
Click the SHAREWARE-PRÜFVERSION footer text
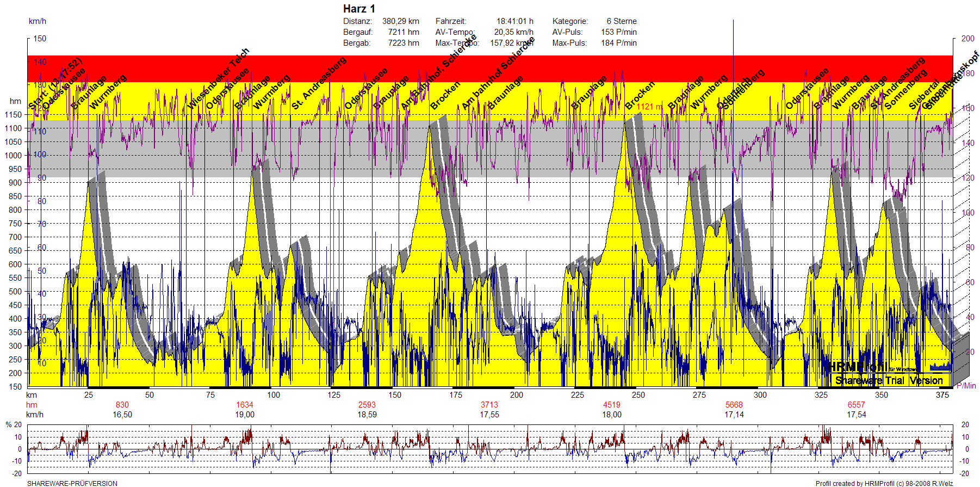72,483
